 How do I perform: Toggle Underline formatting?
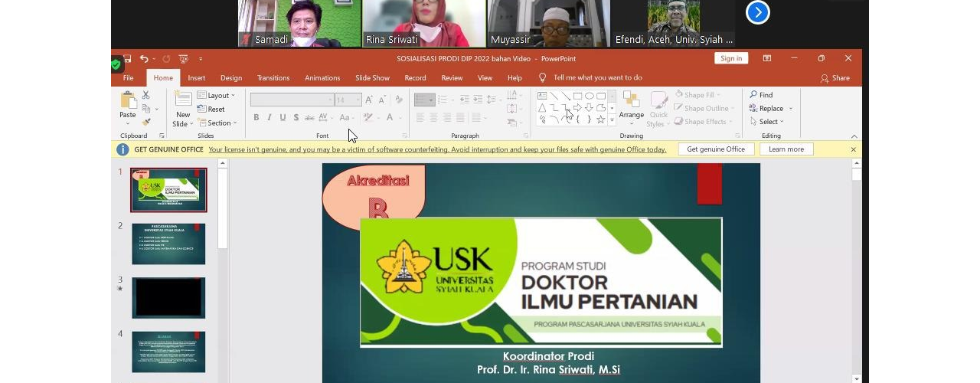[283, 117]
